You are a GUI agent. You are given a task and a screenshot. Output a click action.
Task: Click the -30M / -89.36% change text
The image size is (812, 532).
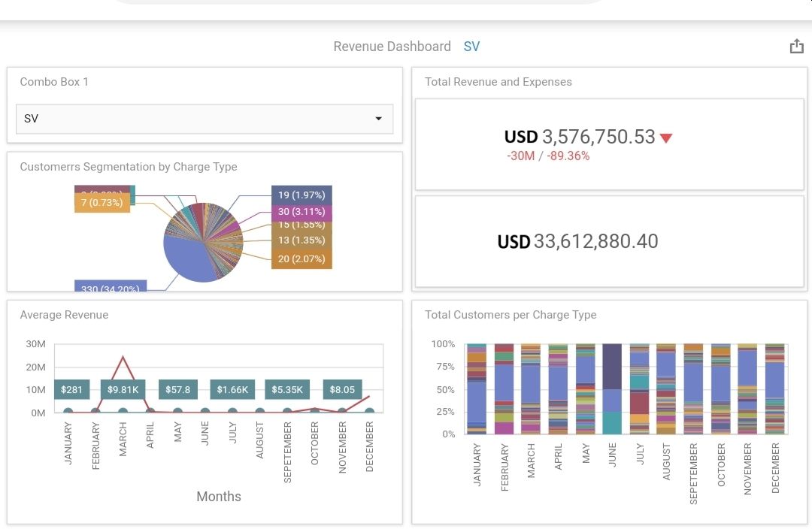[548, 156]
